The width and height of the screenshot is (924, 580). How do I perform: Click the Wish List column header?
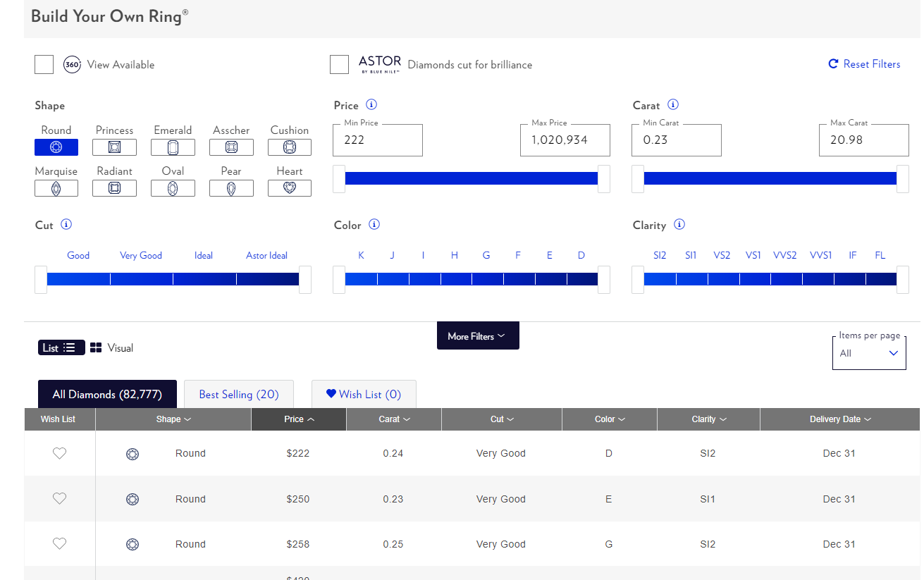tap(60, 419)
